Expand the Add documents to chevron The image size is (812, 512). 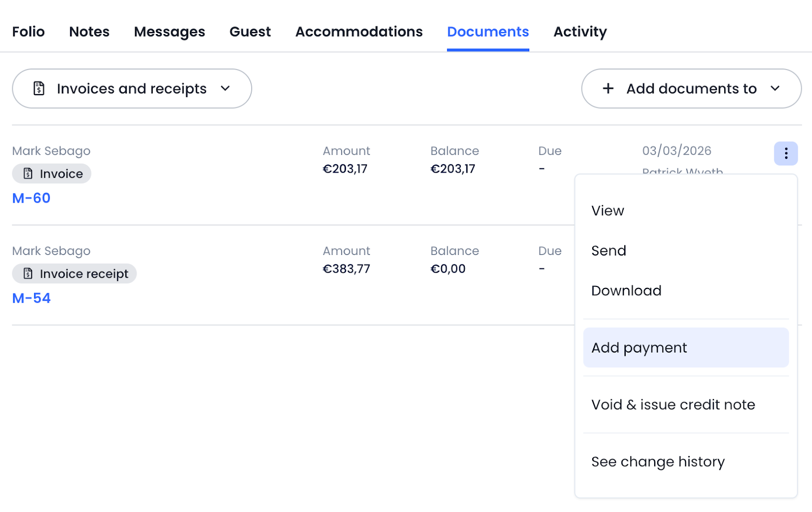coord(775,88)
